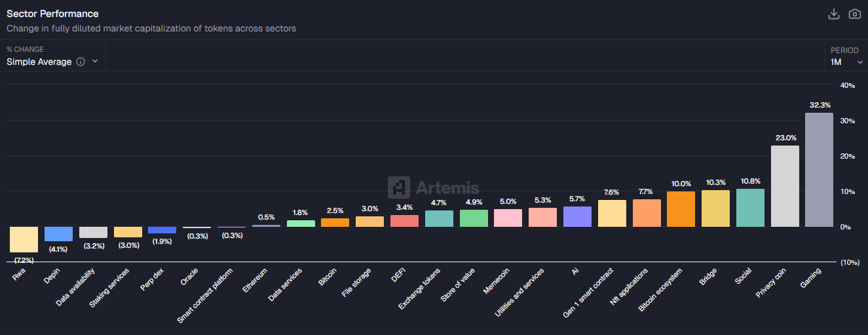Click the DEFI axis label
Screen dimensions: 868x335
pyautogui.click(x=398, y=275)
